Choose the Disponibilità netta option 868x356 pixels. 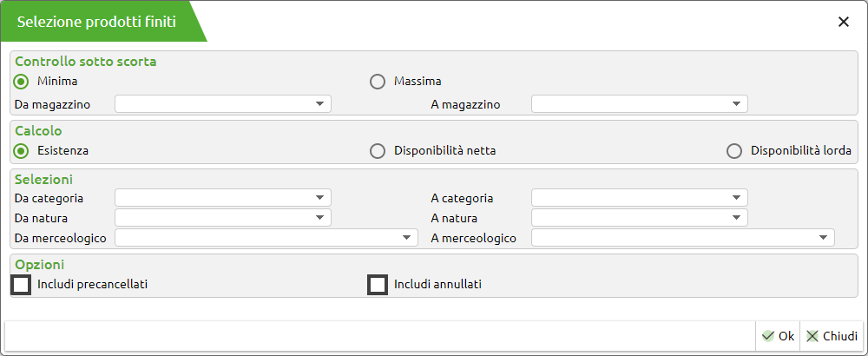(378, 151)
